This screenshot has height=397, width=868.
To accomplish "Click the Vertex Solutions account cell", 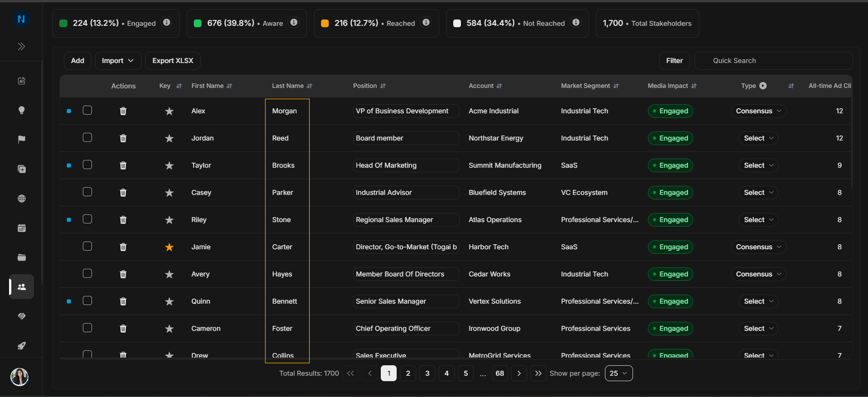I will click(x=494, y=301).
